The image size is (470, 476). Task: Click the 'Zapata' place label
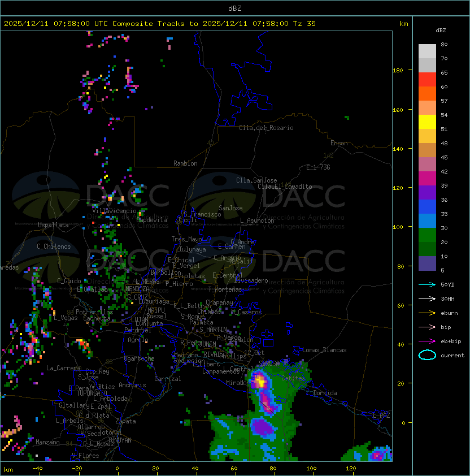coord(125,421)
